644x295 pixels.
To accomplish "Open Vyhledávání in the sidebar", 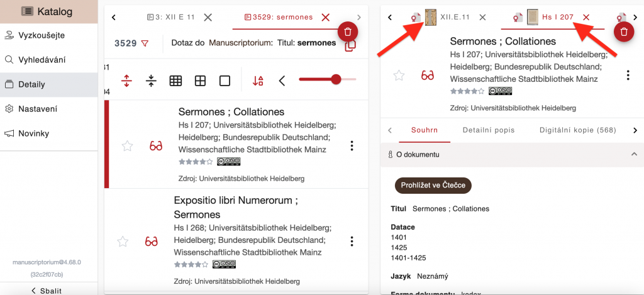I will pos(42,60).
